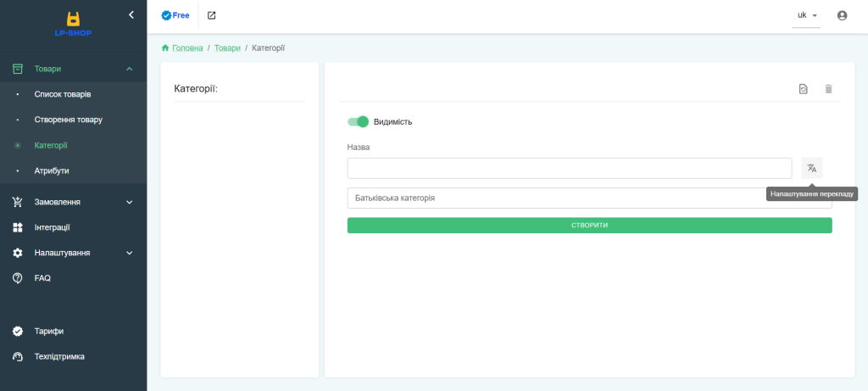Image resolution: width=868 pixels, height=391 pixels.
Task: Click the Назва field label
Action: coord(359,148)
